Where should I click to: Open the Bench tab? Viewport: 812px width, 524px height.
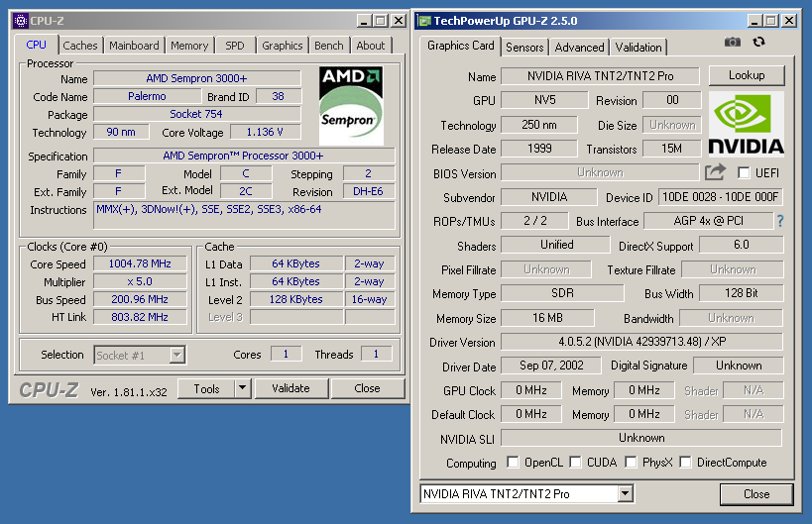tap(329, 46)
